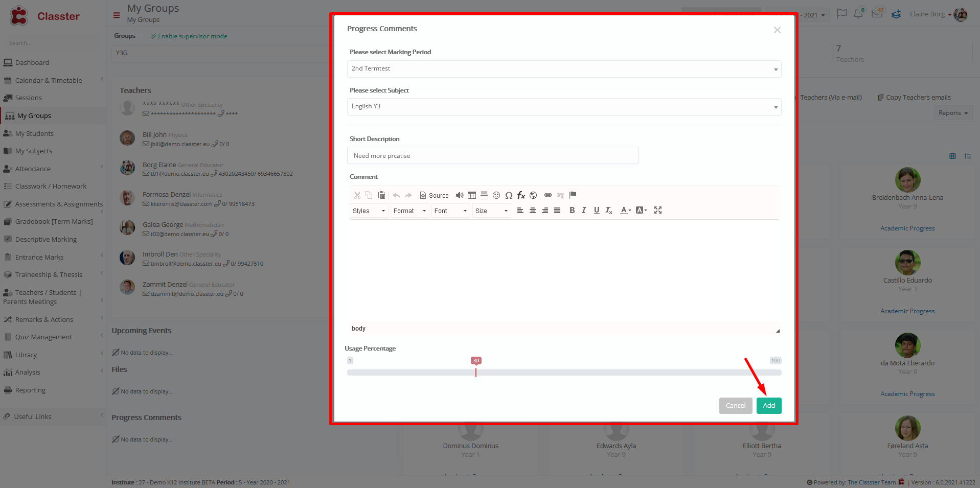Open the Elaine Borg user menu
The height and width of the screenshot is (488, 980).
938,14
